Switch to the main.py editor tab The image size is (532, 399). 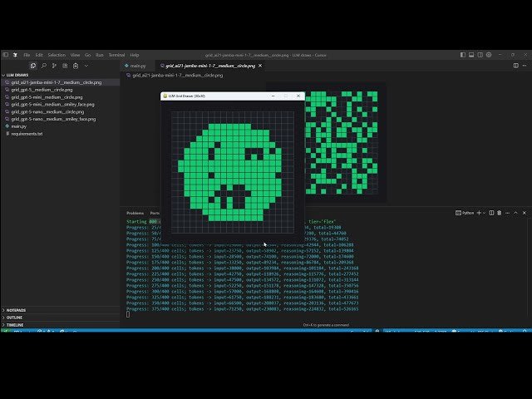[136, 66]
